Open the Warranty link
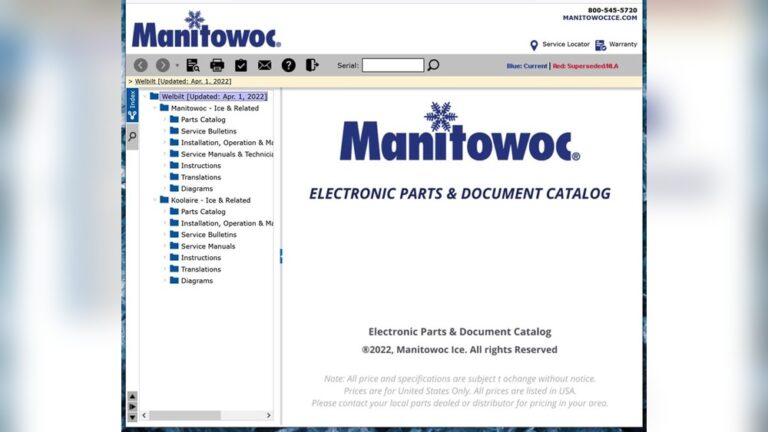768x432 pixels. pos(623,44)
